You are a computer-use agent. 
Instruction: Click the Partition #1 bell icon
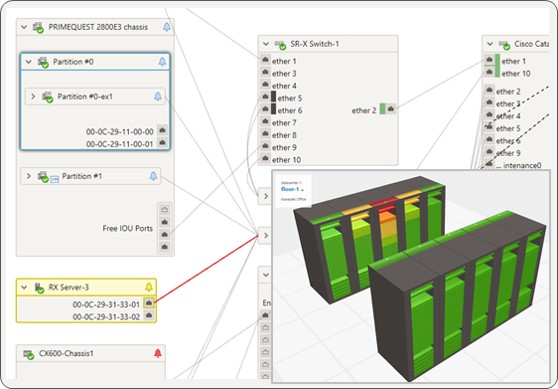point(153,176)
